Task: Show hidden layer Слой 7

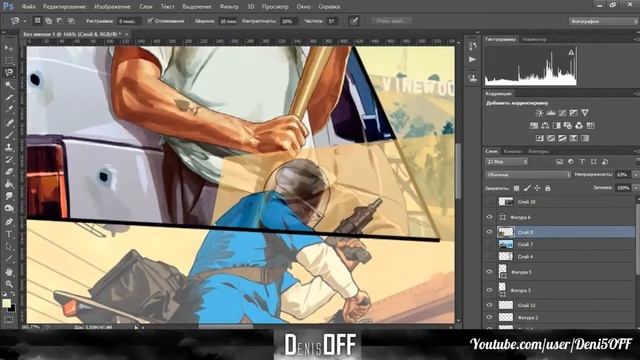Action: (x=489, y=244)
